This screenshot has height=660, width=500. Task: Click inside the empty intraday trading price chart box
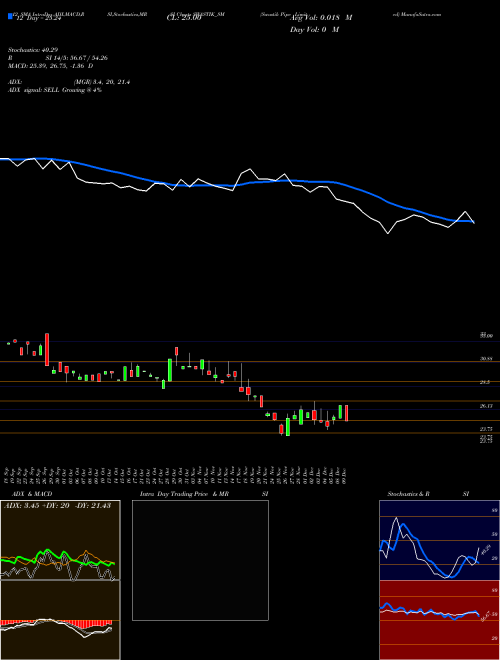click(200, 560)
